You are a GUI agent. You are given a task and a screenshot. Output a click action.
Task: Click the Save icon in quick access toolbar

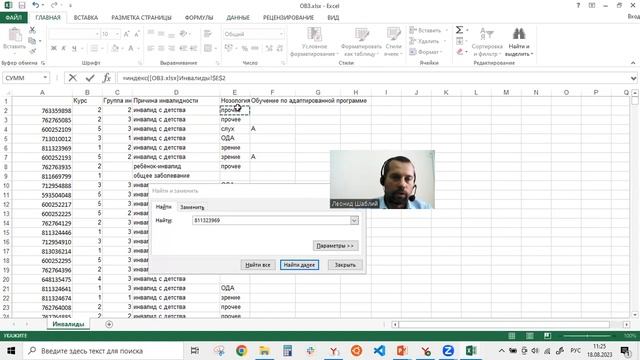[22, 5]
